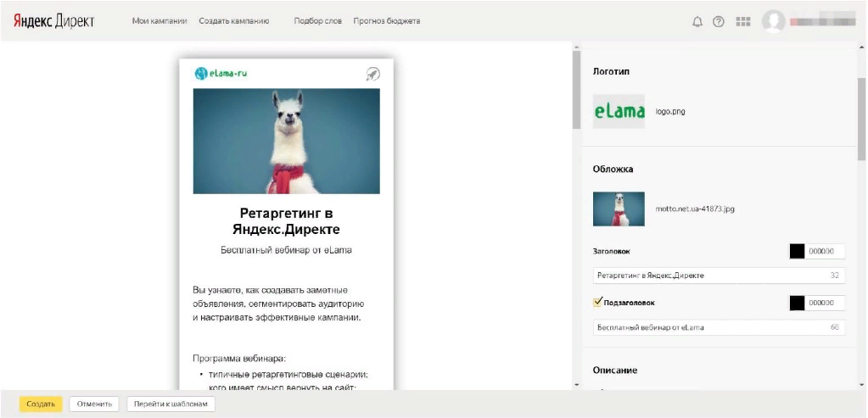Open the Yandex services grid icon
This screenshot has height=418, width=868.
click(x=743, y=21)
